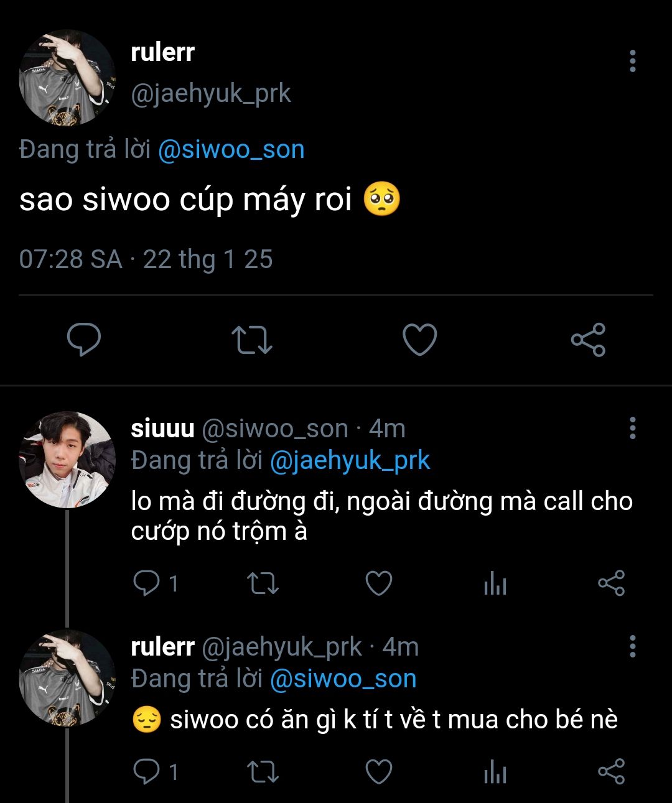Retweet the main rulerr tweet
Viewport: 672px width, 803px height.
tap(251, 340)
